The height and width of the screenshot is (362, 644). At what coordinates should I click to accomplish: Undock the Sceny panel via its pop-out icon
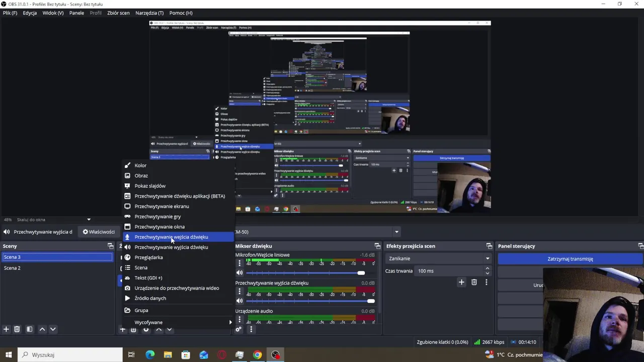click(x=111, y=246)
